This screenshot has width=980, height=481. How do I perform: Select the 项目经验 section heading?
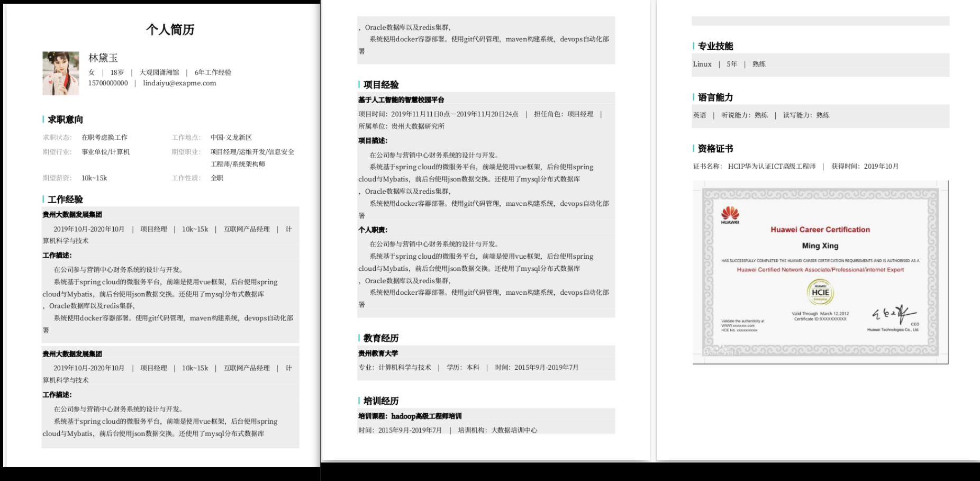381,85
